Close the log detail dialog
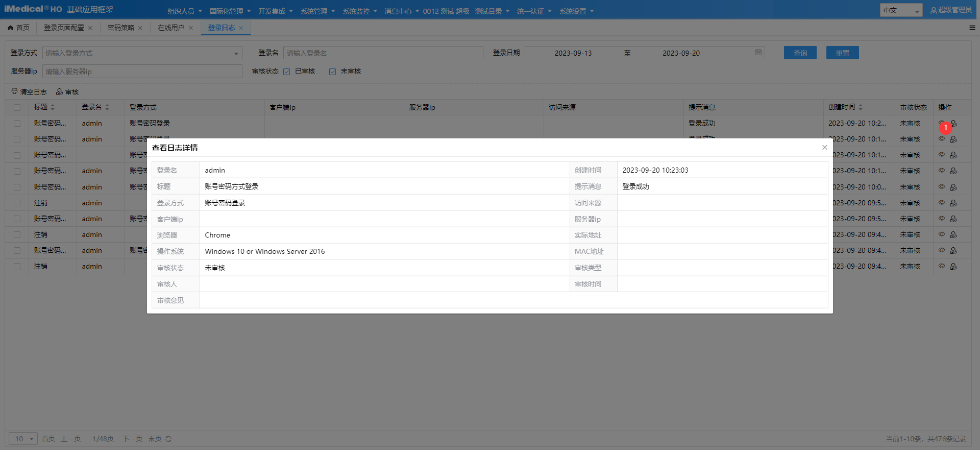 [x=824, y=148]
